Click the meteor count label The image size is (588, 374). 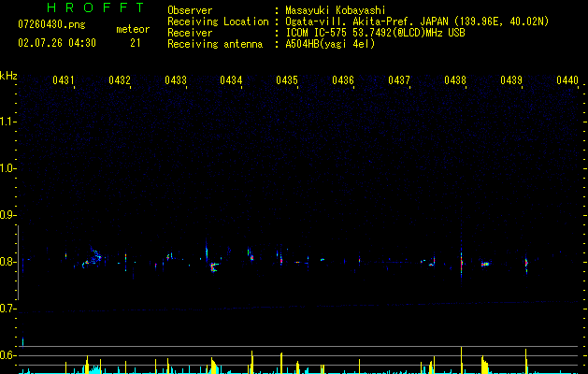point(133,29)
